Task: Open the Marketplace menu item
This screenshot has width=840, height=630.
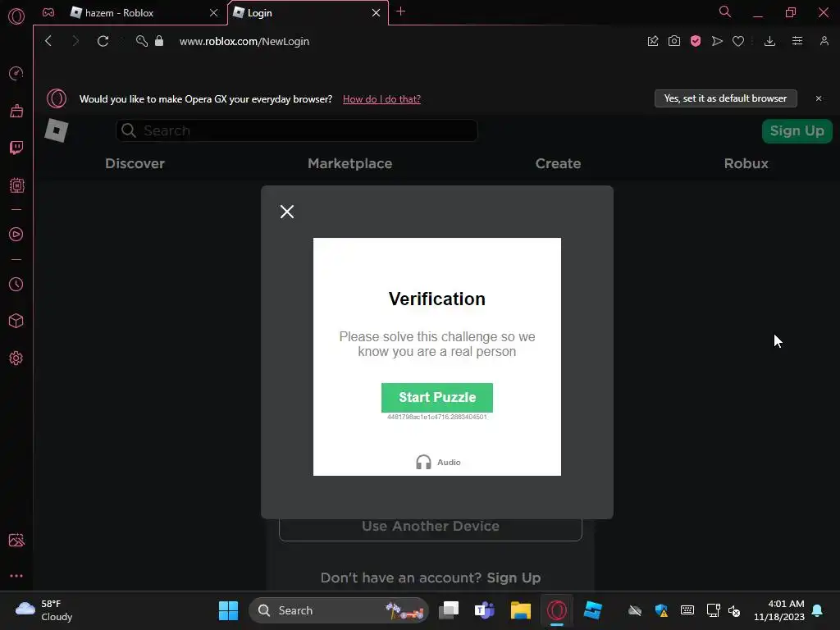Action: [x=349, y=163]
